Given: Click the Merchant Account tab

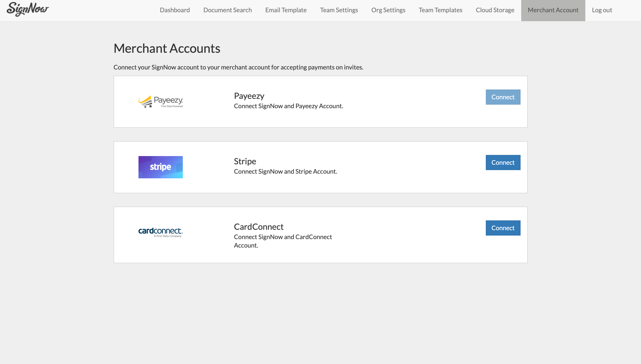Looking at the screenshot, I should (553, 10).
